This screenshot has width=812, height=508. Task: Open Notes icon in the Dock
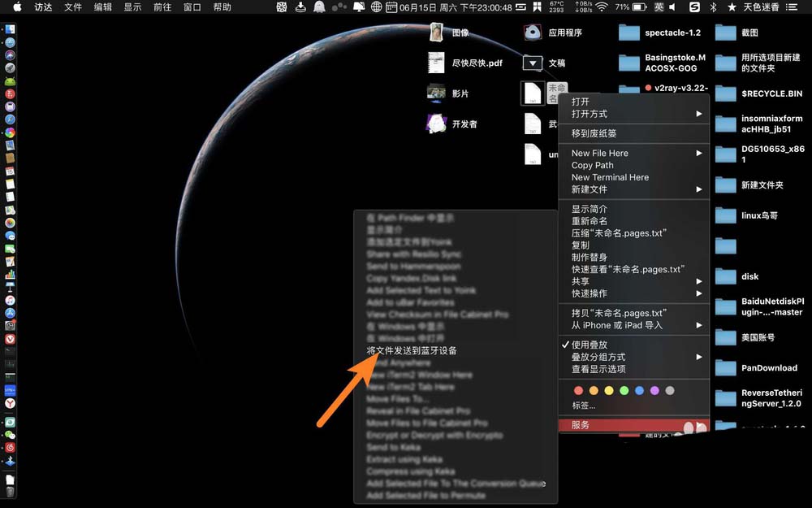click(10, 185)
